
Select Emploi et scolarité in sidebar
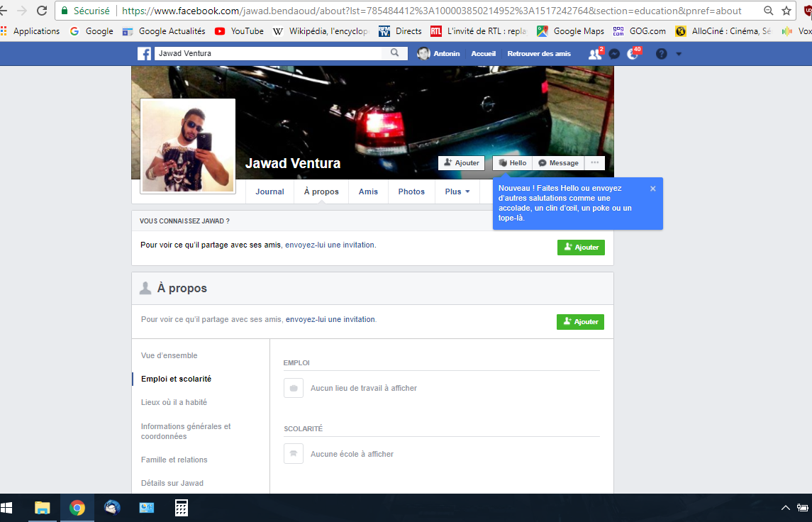tap(176, 379)
